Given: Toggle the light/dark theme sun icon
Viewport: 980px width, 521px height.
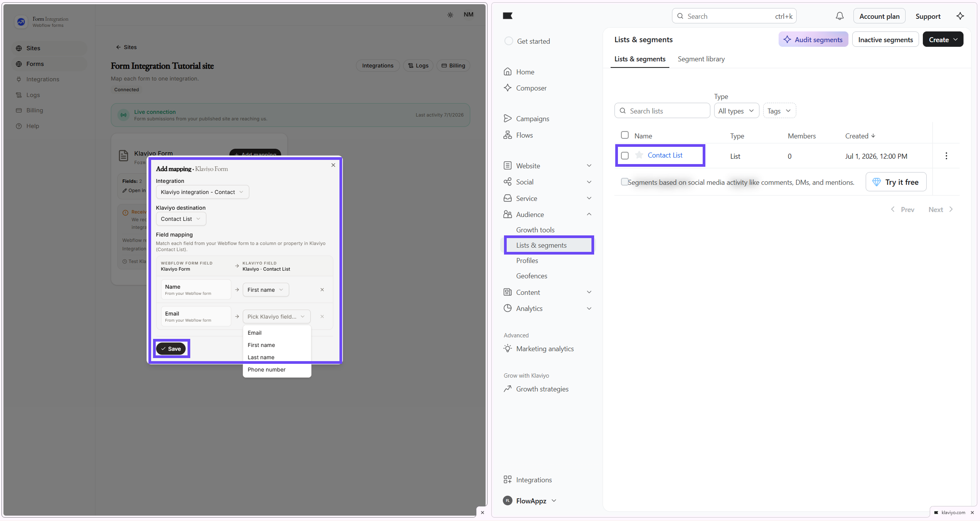Looking at the screenshot, I should [x=450, y=15].
